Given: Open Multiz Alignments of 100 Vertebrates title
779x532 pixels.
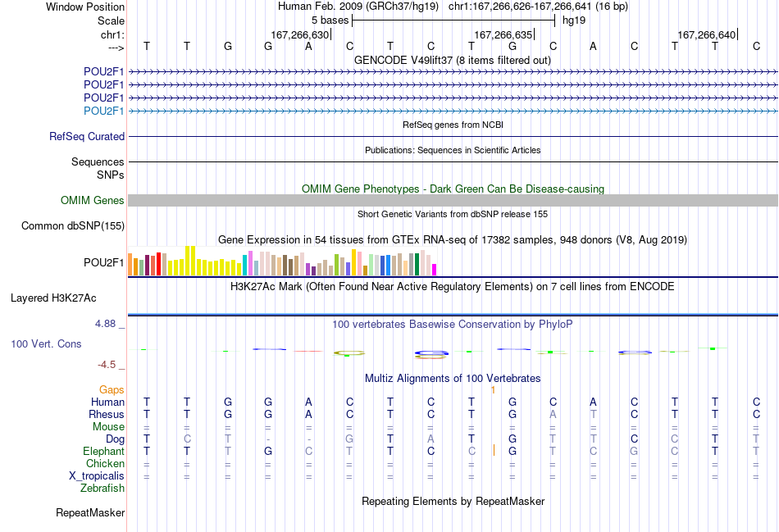Looking at the screenshot, I should (x=453, y=378).
